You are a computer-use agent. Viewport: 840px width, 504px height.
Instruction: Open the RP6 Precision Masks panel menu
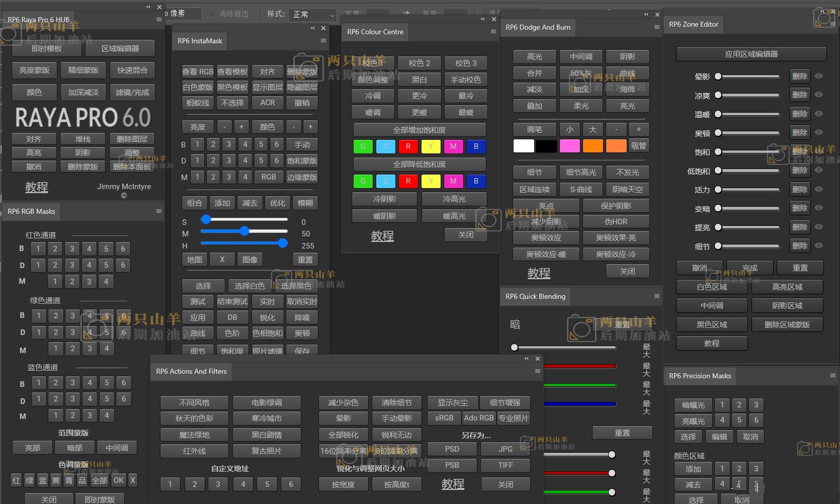click(x=832, y=376)
